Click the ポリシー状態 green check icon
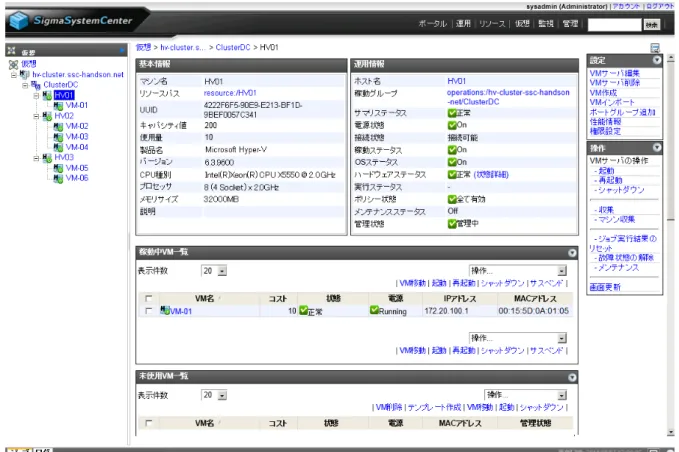The image size is (679, 452). (x=452, y=199)
